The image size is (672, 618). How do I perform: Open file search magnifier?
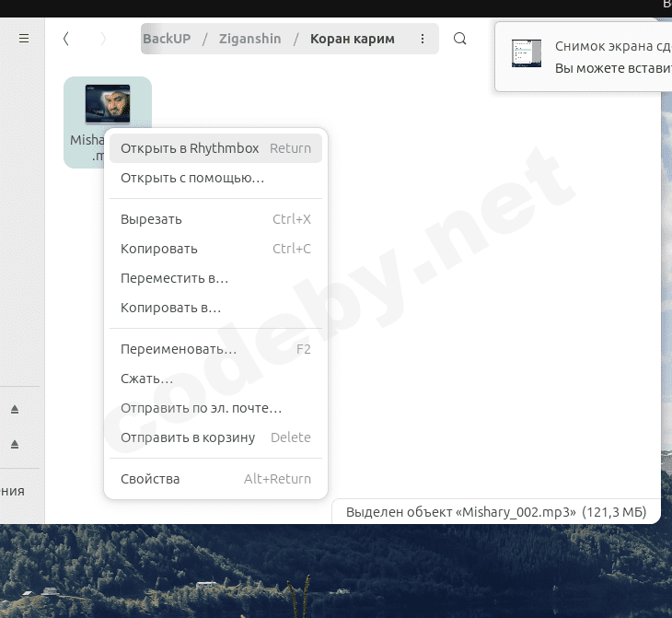pos(460,39)
